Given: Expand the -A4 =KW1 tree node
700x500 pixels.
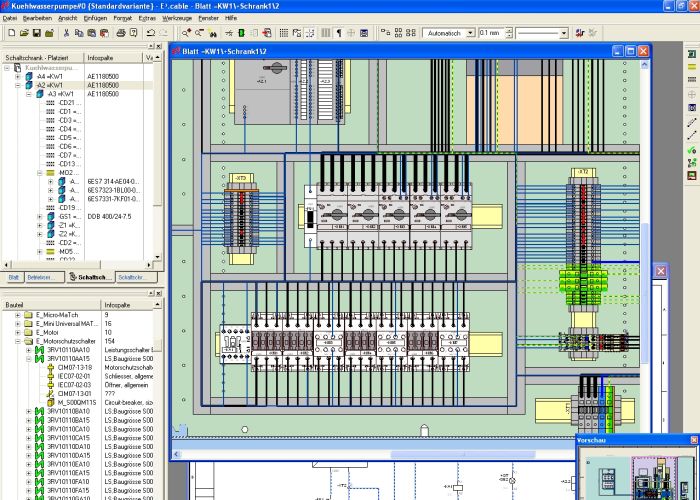Looking at the screenshot, I should tap(17, 76).
